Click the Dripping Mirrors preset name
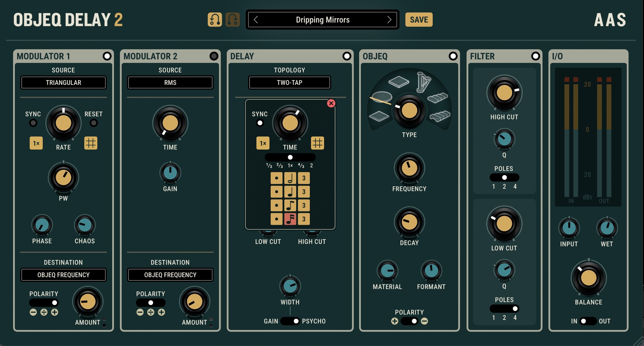Screen dimensions: 644x346 (x=323, y=20)
